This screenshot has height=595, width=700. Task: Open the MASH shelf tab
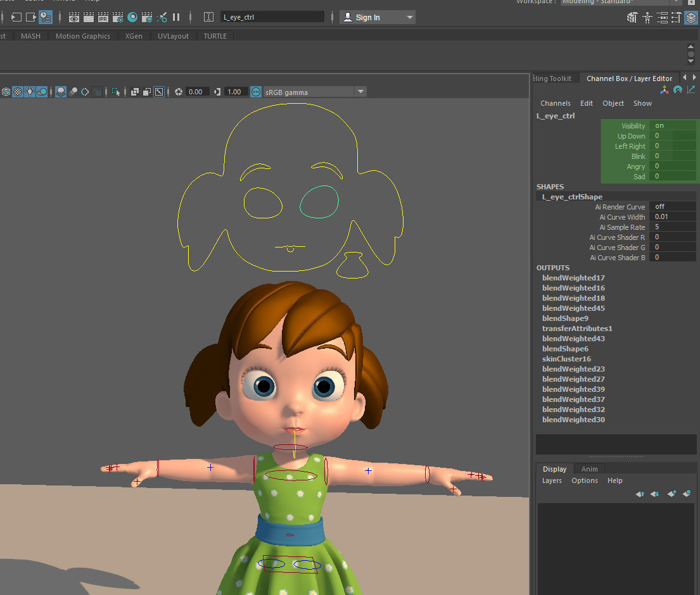[30, 36]
